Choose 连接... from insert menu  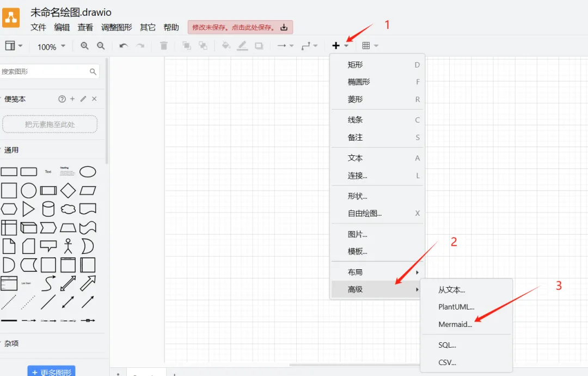[x=377, y=175]
